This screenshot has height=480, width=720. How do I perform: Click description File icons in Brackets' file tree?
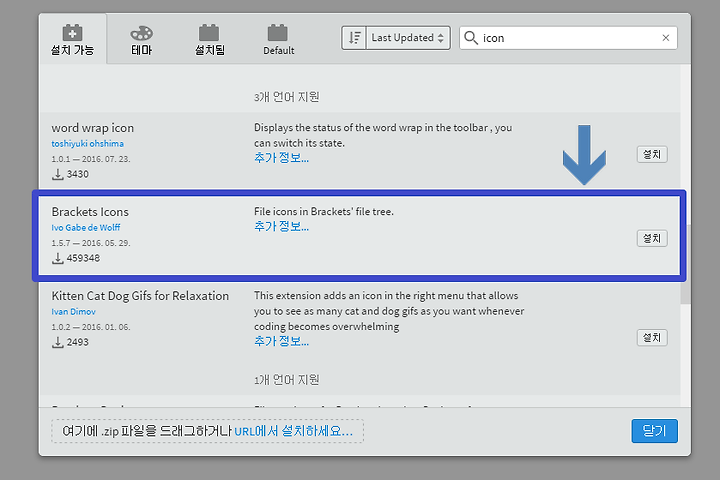(324, 212)
